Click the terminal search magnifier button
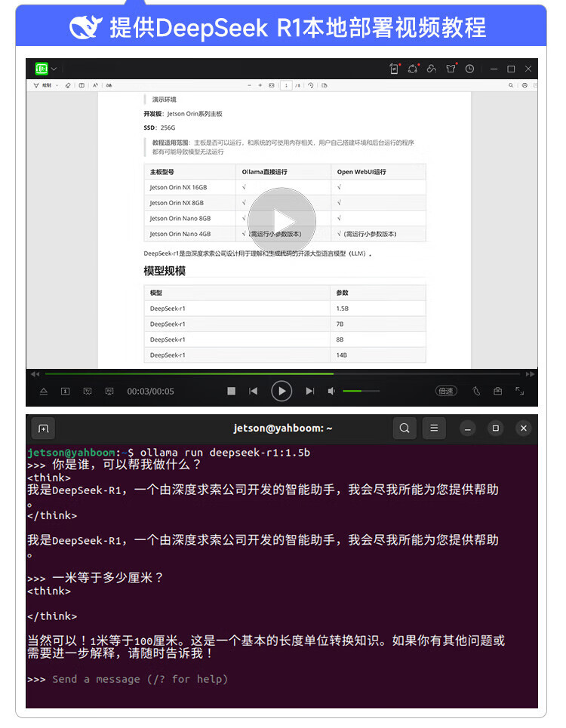 pos(405,428)
